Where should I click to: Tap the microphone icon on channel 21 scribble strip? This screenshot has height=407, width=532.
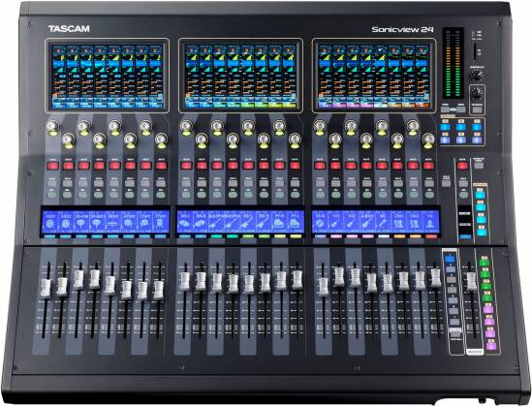(x=383, y=224)
